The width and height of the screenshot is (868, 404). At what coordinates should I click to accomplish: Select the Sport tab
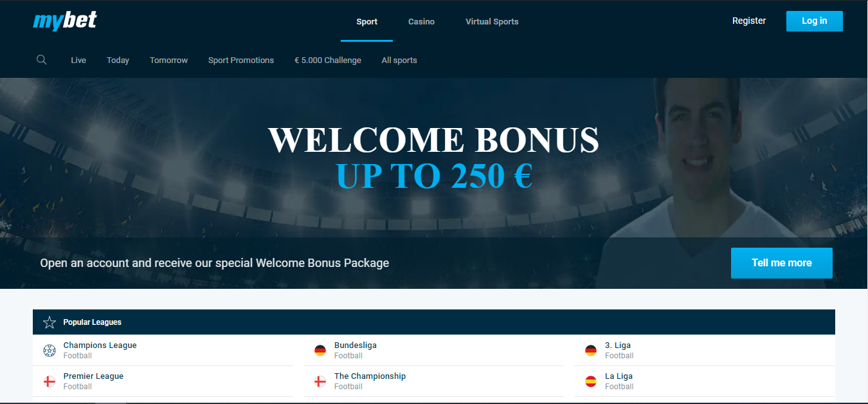[367, 22]
